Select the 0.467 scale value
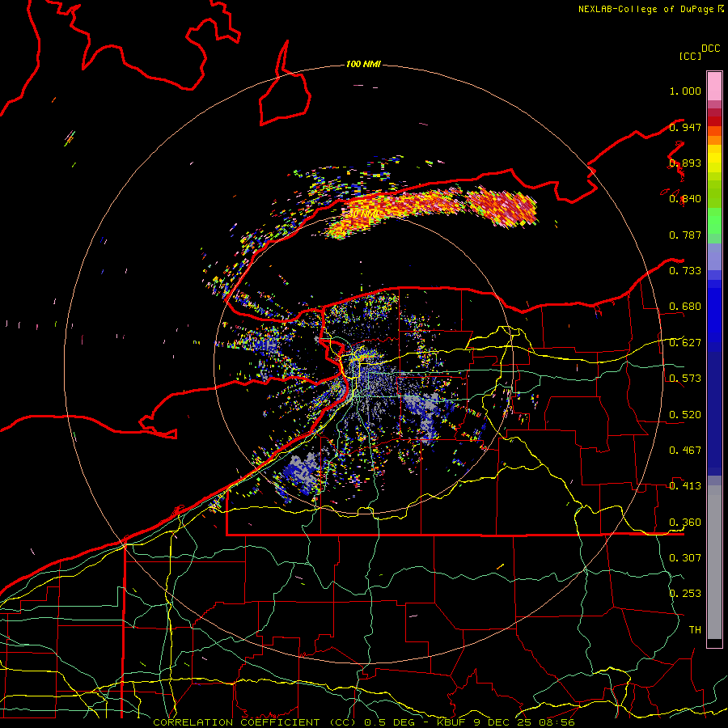The width and height of the screenshot is (728, 728). (x=685, y=451)
